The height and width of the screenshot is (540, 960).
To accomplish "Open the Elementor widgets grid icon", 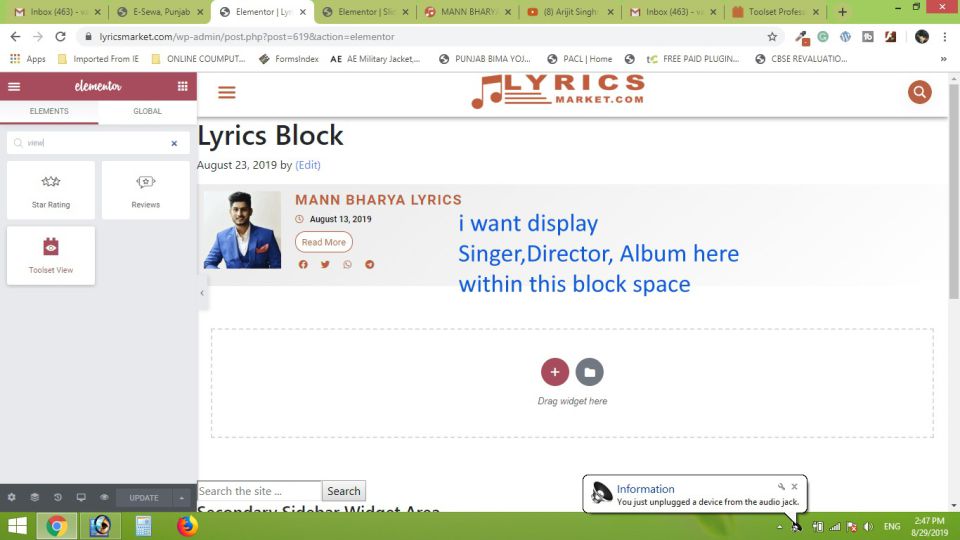I will coord(182,87).
